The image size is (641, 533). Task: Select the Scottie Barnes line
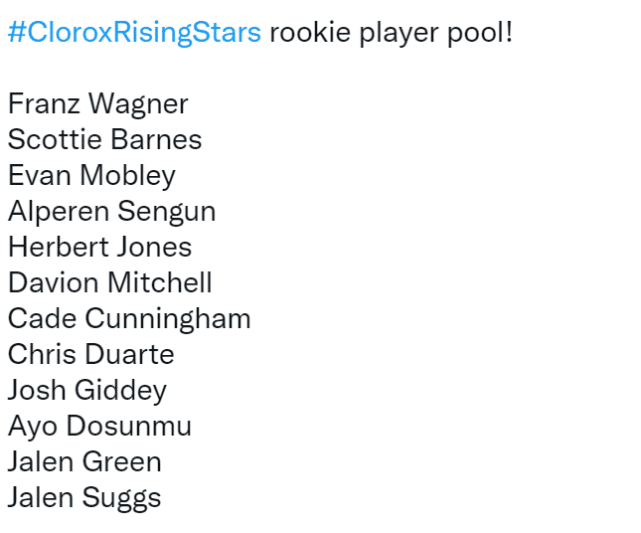pyautogui.click(x=105, y=140)
